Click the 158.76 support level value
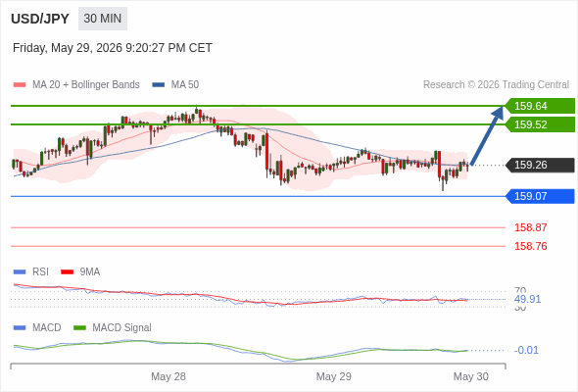The height and width of the screenshot is (392, 578). click(x=530, y=246)
